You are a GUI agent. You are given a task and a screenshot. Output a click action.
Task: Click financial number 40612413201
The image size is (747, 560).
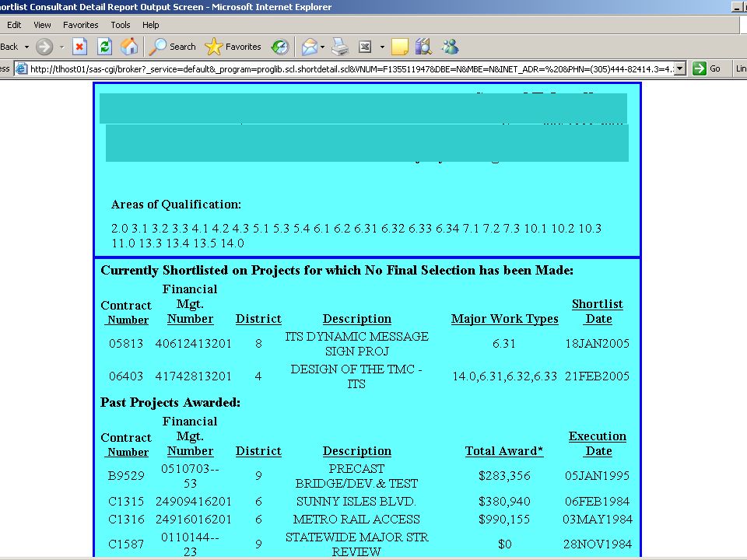[193, 343]
